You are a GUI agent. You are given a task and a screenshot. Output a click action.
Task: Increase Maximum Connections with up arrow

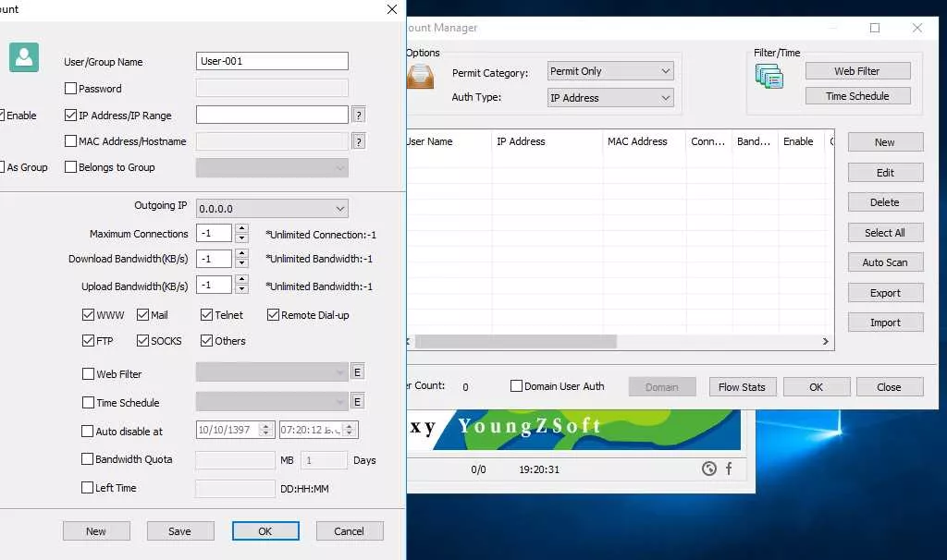241,228
